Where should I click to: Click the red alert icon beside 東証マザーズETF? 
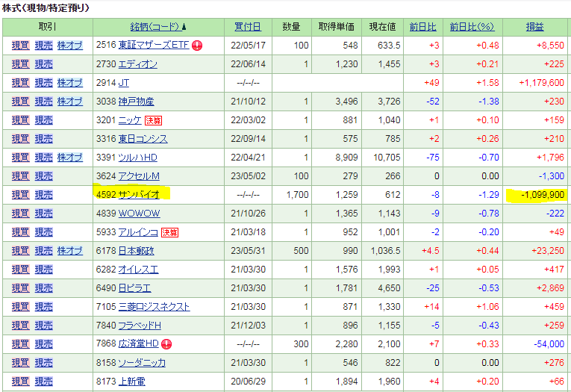(x=197, y=46)
